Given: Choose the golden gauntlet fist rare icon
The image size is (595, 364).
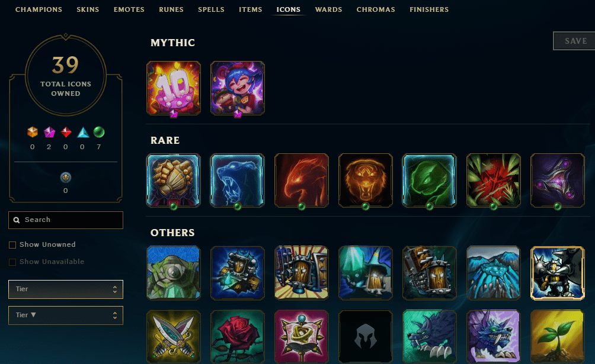Looking at the screenshot, I should coord(174,181).
